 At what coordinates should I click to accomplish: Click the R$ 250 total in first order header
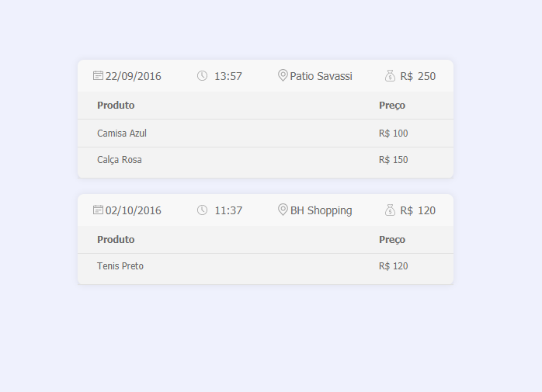tap(418, 76)
